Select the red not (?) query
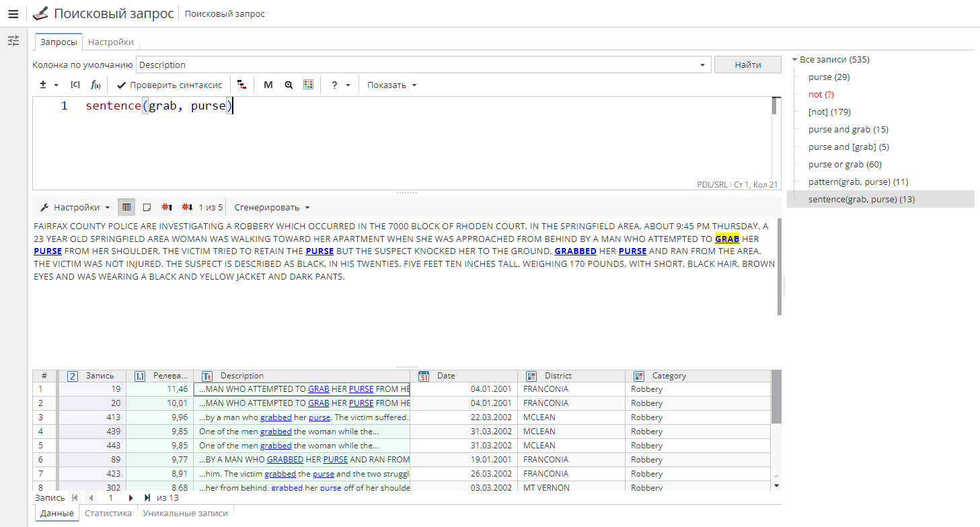The width and height of the screenshot is (980, 527). [821, 94]
